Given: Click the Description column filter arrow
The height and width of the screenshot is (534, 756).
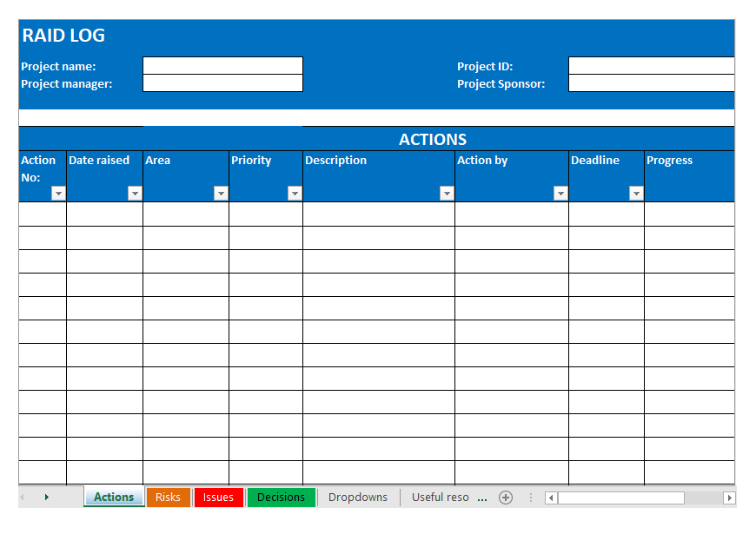Looking at the screenshot, I should 447,194.
